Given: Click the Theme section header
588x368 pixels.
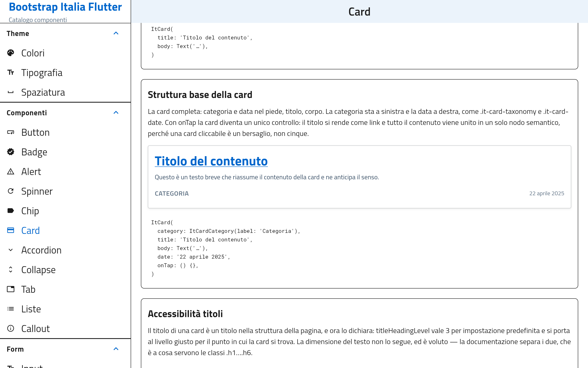Looking at the screenshot, I should tap(65, 33).
